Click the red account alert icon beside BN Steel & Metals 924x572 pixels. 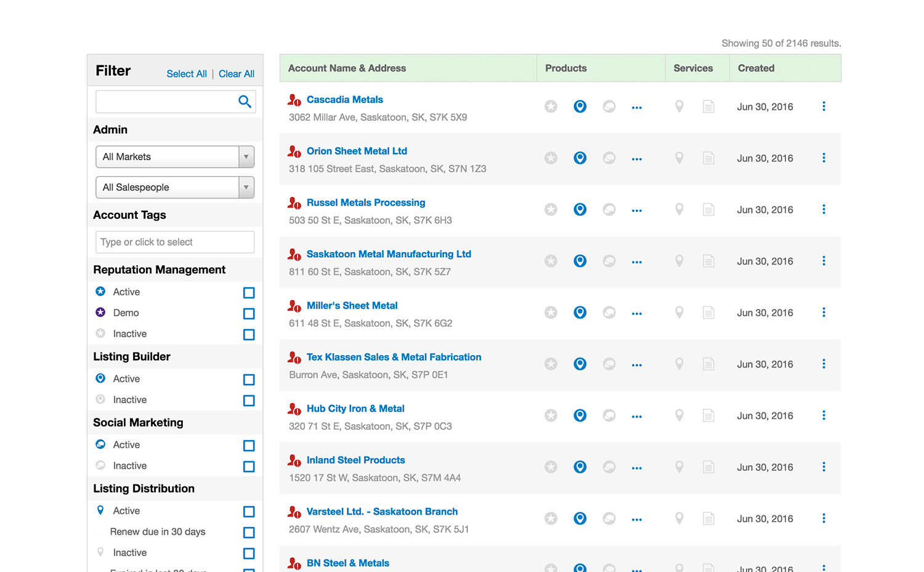click(294, 563)
